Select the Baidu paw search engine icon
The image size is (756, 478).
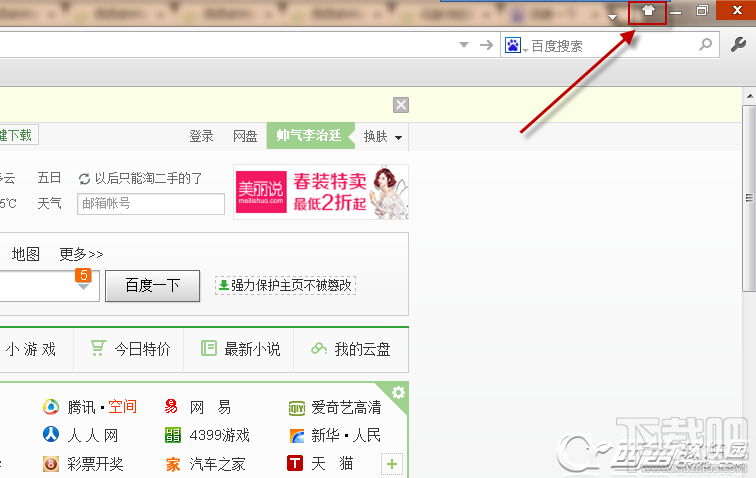click(x=513, y=45)
